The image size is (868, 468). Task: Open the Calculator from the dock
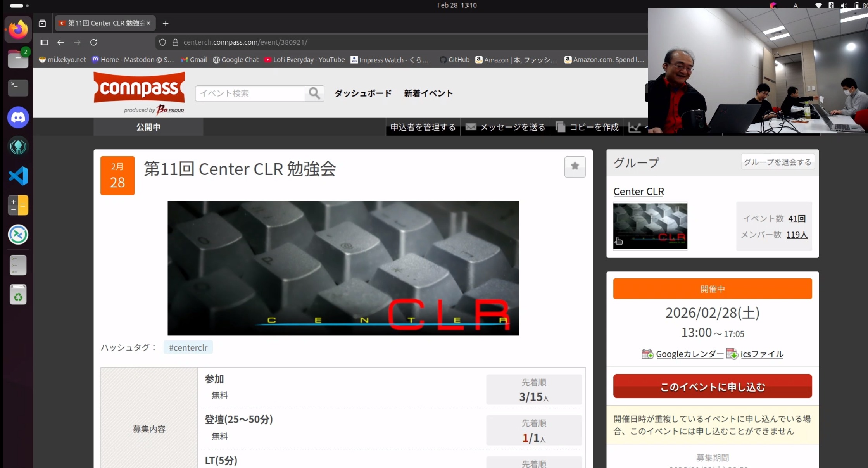point(18,205)
